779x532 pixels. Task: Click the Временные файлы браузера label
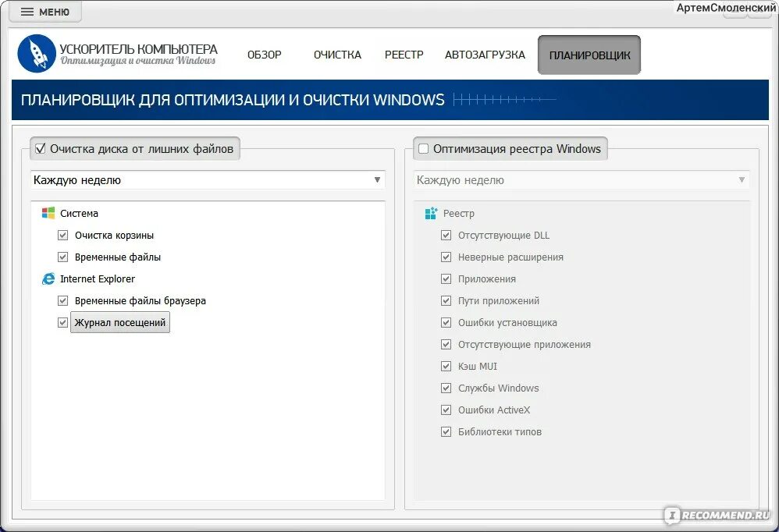[140, 301]
